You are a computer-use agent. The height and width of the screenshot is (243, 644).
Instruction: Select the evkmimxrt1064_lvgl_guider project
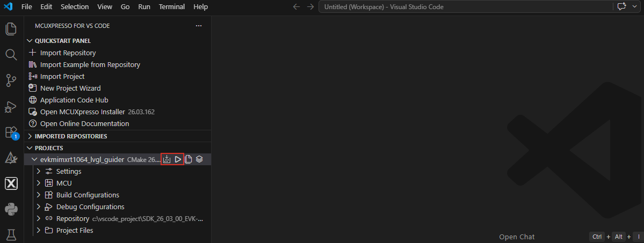click(82, 159)
